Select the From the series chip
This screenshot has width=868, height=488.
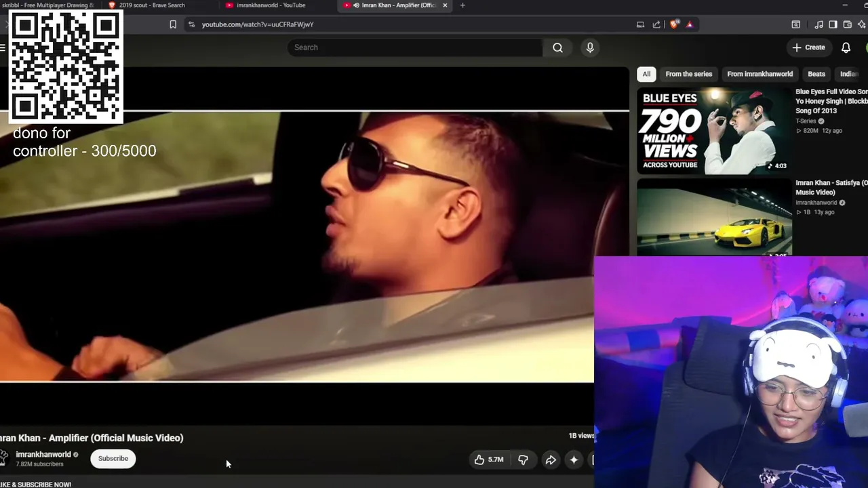[688, 74]
